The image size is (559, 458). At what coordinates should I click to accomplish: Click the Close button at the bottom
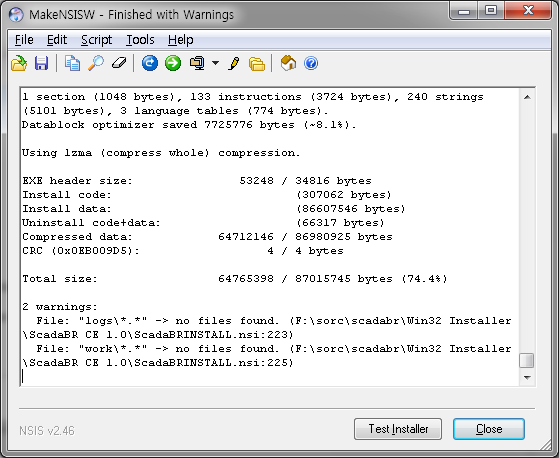(x=489, y=429)
